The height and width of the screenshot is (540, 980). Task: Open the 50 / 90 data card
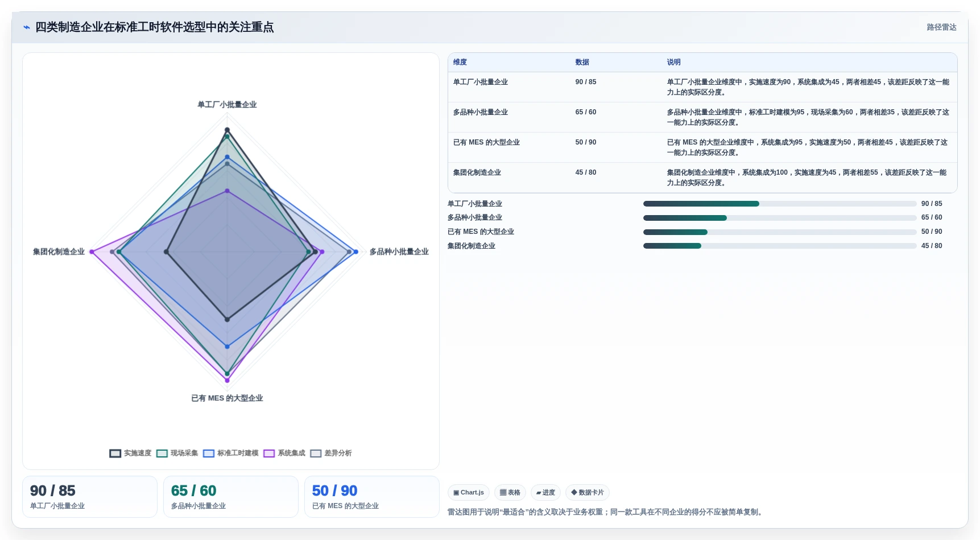pyautogui.click(x=372, y=497)
